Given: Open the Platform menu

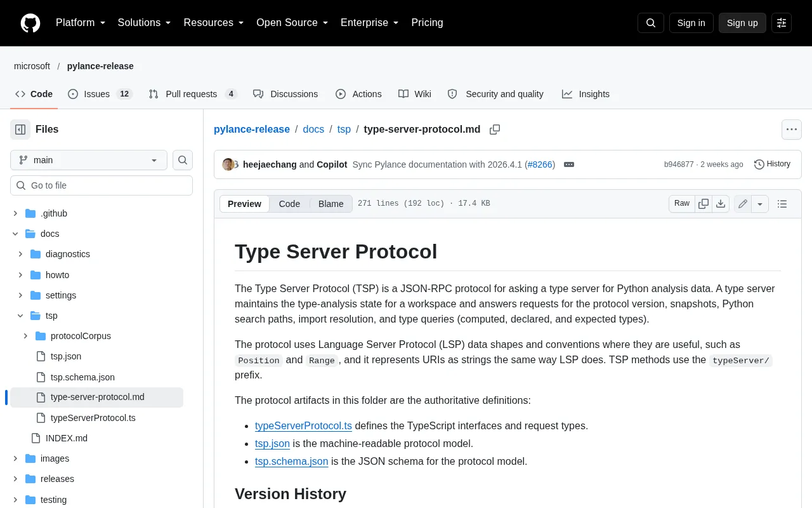Looking at the screenshot, I should 81,23.
